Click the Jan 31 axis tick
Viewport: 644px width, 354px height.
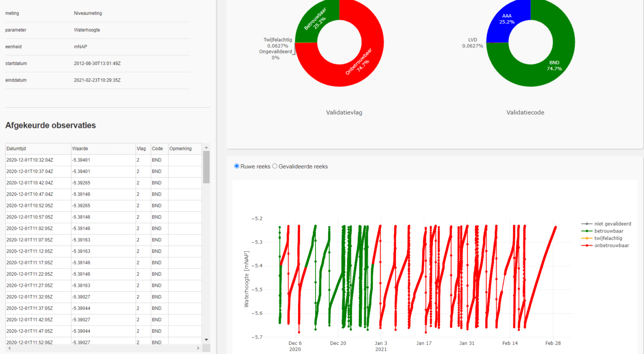[466, 343]
